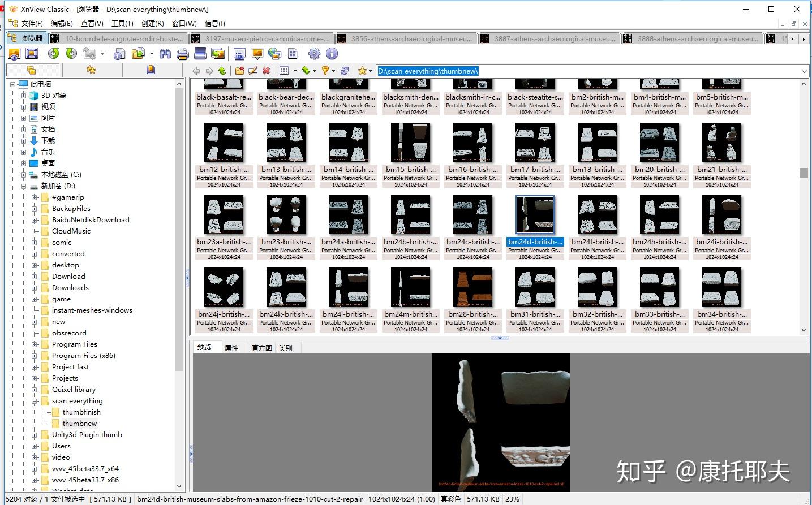Screen dimensions: 812x505
Task: Click the thumbnail pane vertical scrollbar thumb
Action: pyautogui.click(x=804, y=172)
